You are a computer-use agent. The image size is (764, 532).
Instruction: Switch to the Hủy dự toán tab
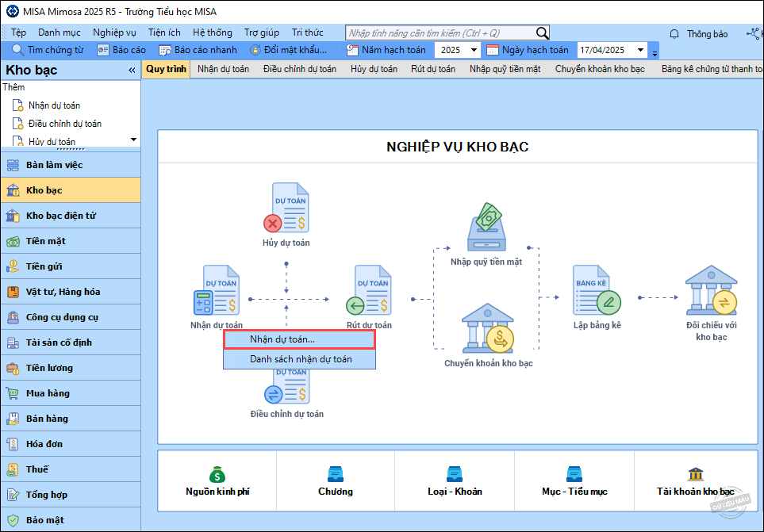click(x=374, y=69)
